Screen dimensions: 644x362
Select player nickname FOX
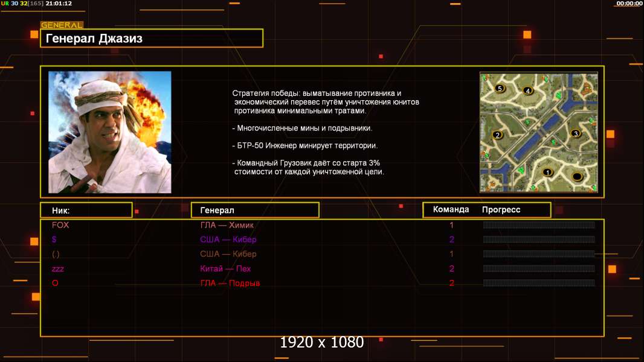click(60, 225)
